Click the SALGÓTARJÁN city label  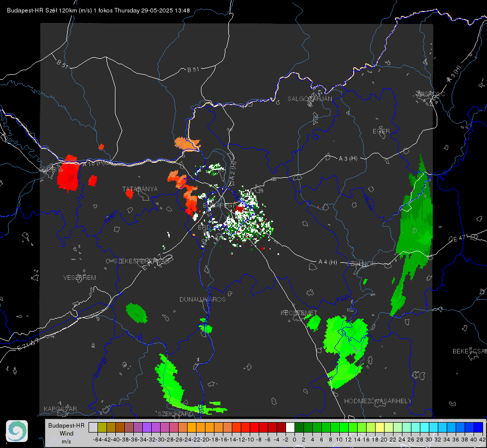point(309,99)
